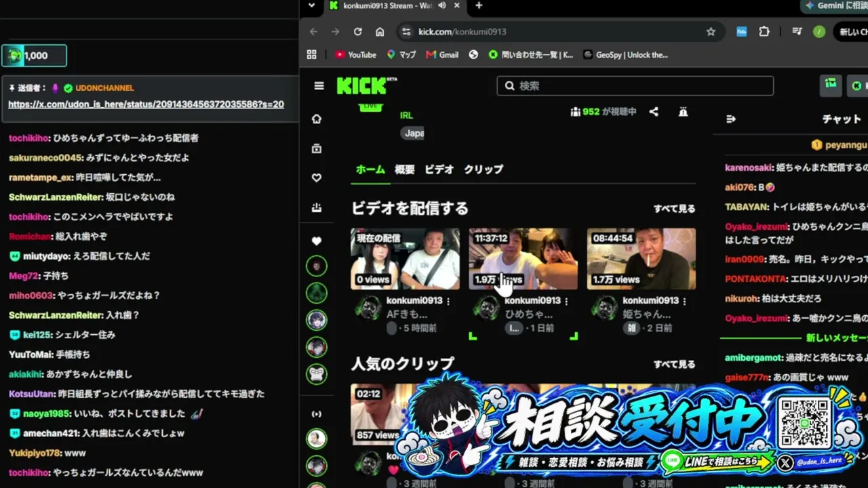Click username PONTAKONTA in Kick chat

[755, 279]
